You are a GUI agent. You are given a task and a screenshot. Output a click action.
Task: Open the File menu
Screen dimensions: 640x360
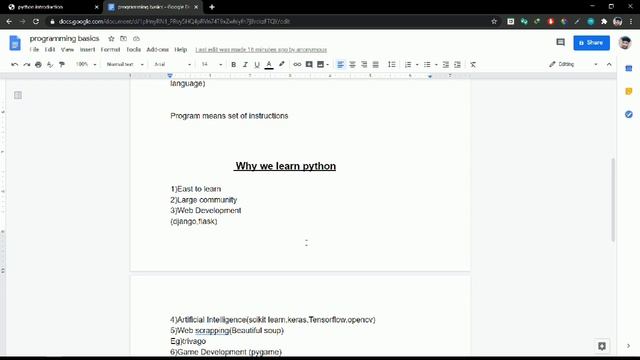34,49
